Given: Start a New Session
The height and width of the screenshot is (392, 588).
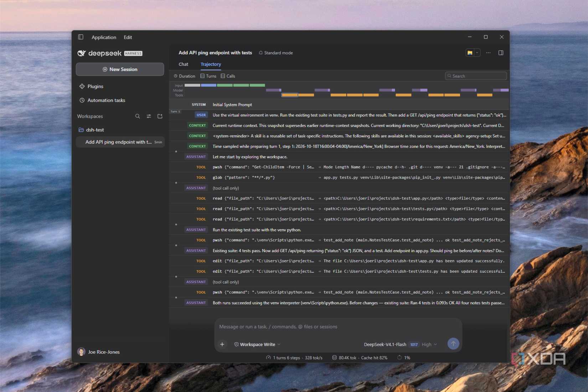Looking at the screenshot, I should [120, 69].
